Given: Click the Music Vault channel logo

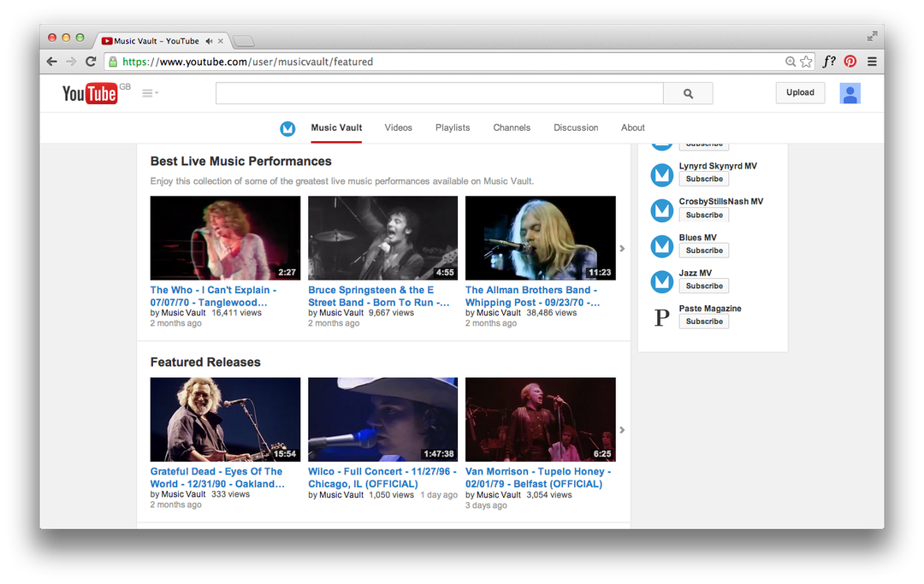Looking at the screenshot, I should coord(287,127).
